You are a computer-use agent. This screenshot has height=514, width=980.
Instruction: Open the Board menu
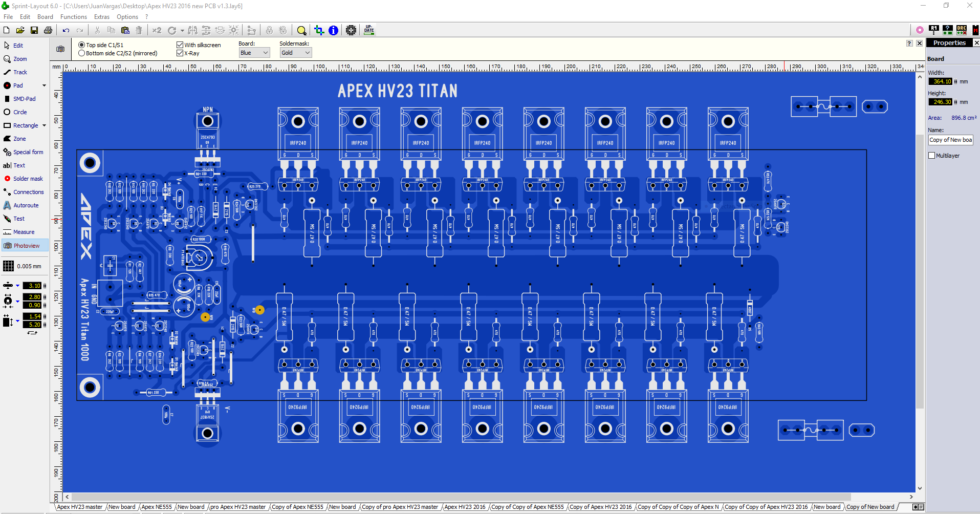(x=45, y=17)
